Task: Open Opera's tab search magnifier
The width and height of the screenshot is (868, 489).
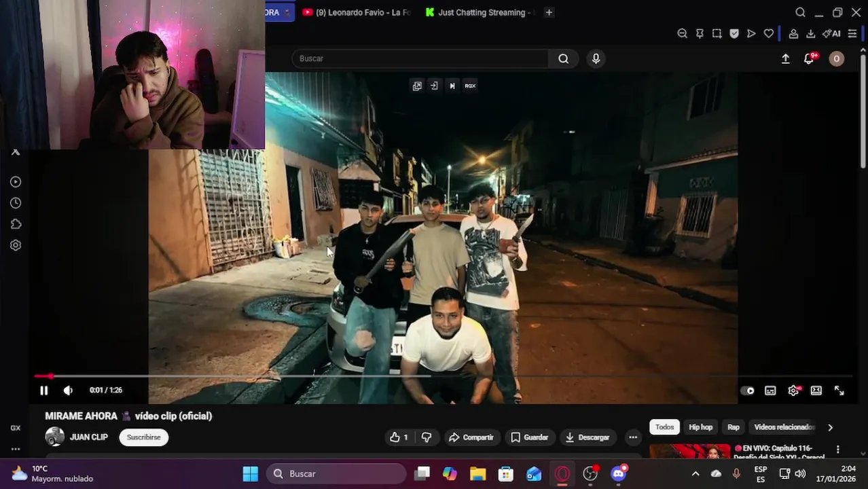Action: [800, 12]
